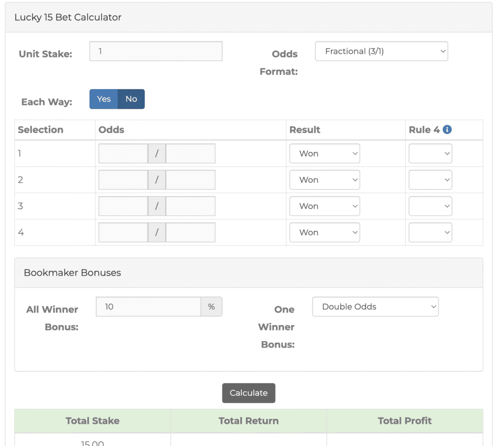
Task: Set Each Way to Yes
Action: pyautogui.click(x=104, y=99)
